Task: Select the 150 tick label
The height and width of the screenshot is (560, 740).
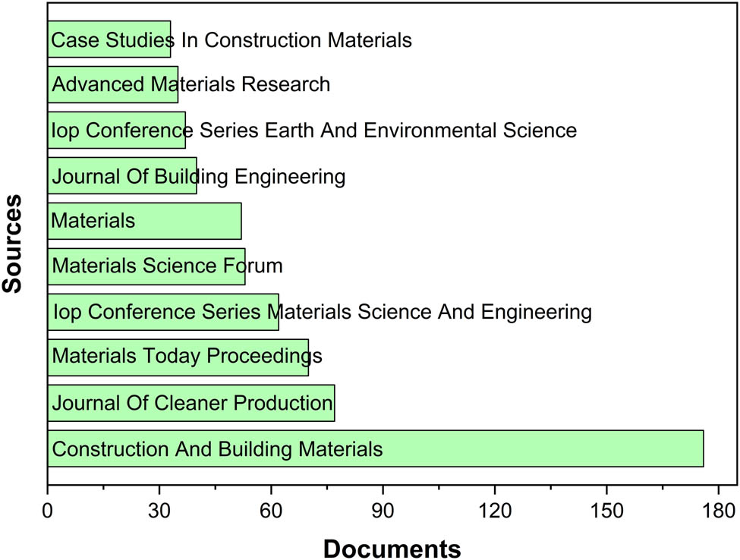Action: pos(606,511)
